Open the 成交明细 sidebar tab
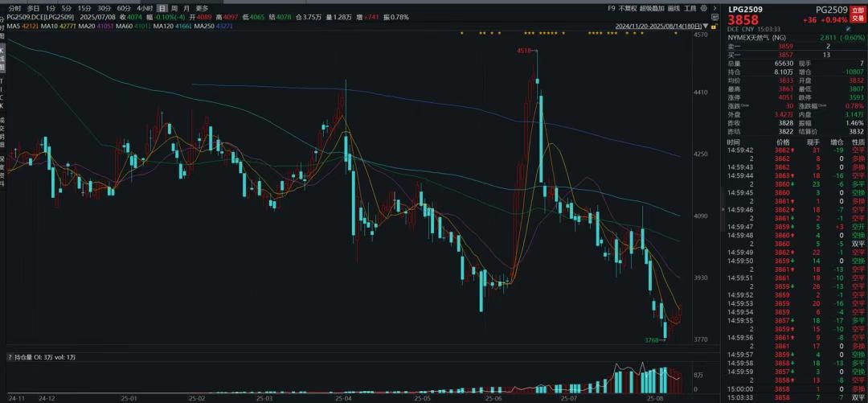The height and width of the screenshot is (403, 868). click(2, 133)
